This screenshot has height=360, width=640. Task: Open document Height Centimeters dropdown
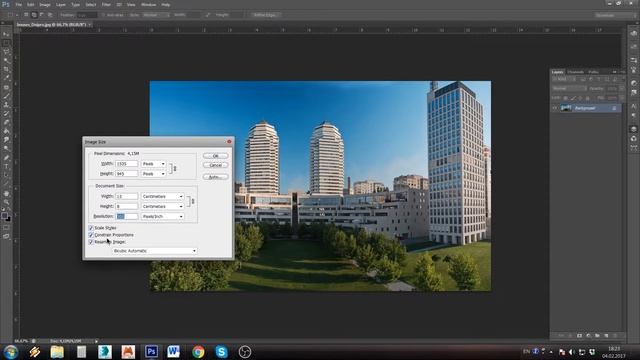(x=162, y=206)
